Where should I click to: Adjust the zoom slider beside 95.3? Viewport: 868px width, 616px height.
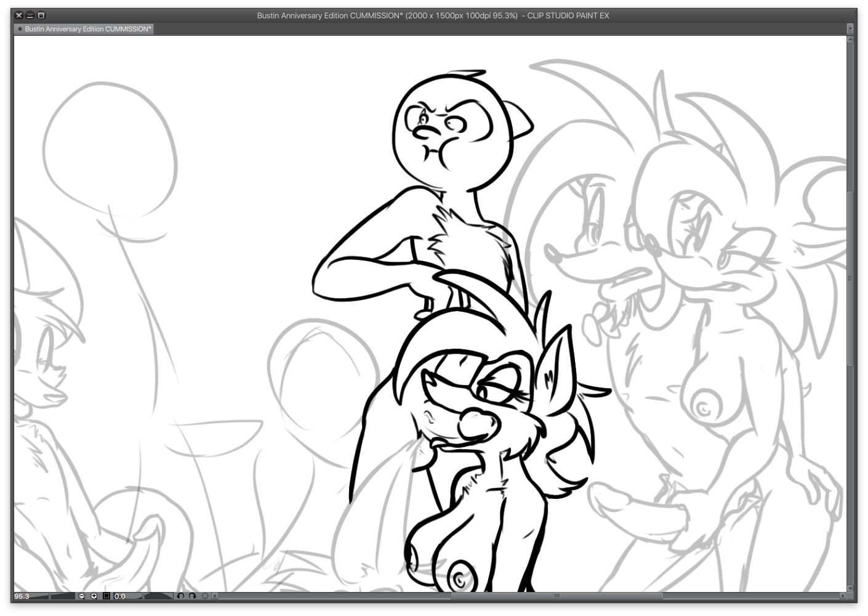coord(53,596)
